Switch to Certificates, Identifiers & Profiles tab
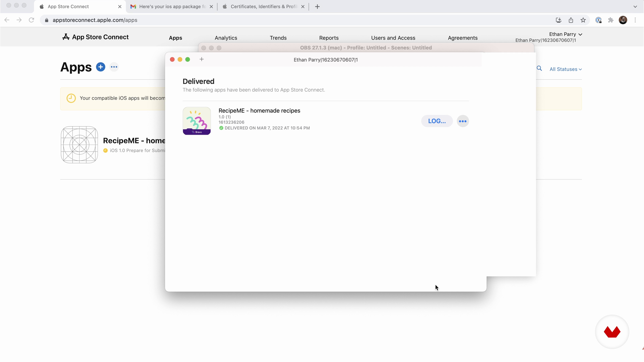 click(263, 7)
